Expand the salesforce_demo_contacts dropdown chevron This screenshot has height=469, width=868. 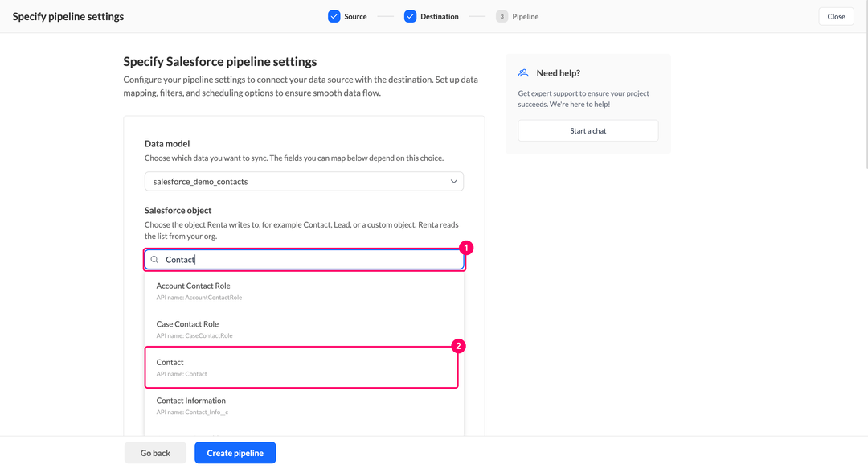[454, 181]
